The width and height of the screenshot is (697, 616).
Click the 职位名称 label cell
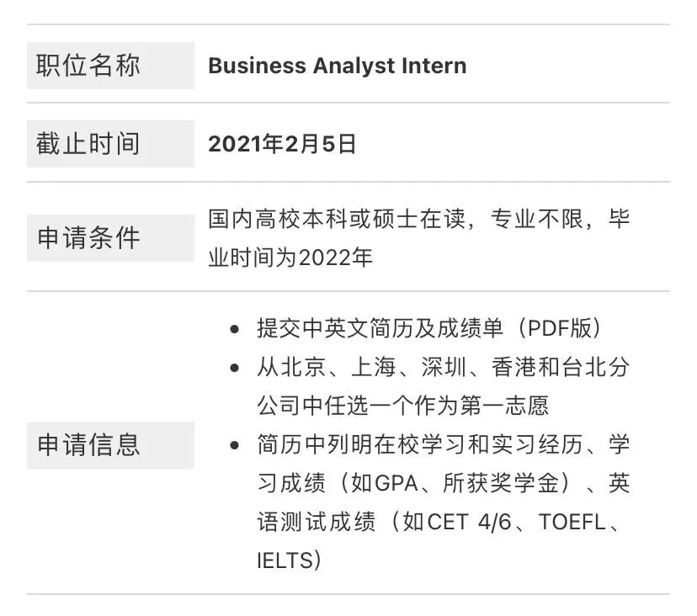pos(110,66)
